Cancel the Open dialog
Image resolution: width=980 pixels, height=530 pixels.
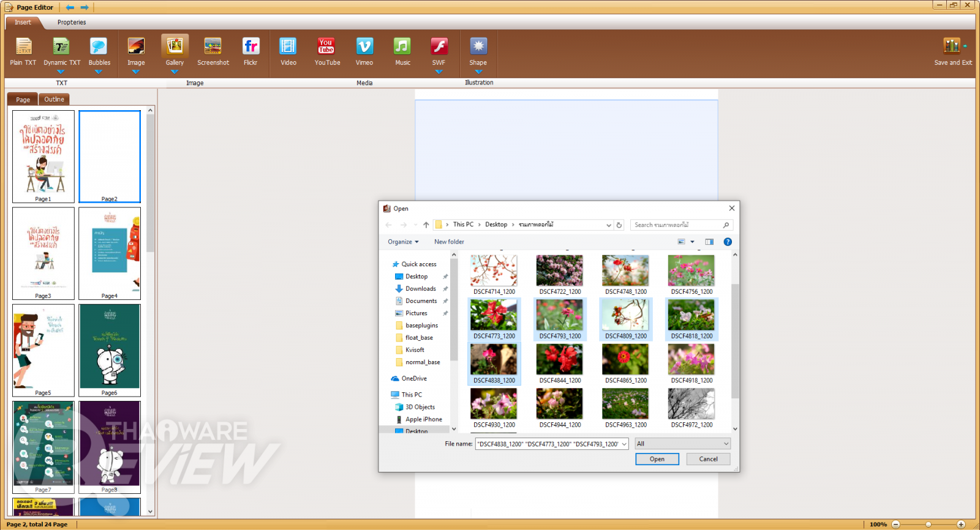coord(709,459)
